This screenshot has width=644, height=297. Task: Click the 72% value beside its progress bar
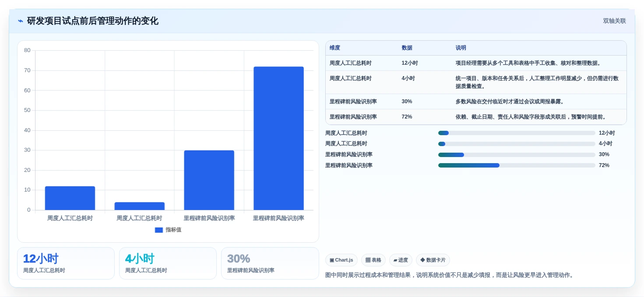604,165
